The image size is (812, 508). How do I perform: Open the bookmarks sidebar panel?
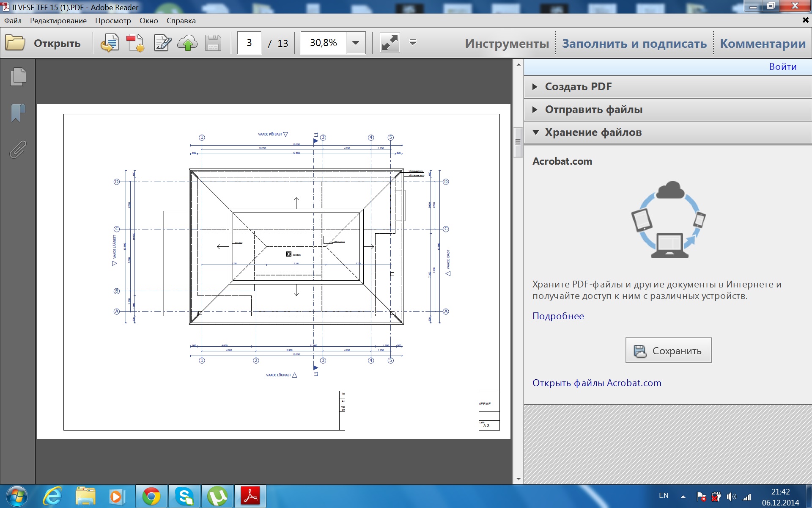pos(18,113)
